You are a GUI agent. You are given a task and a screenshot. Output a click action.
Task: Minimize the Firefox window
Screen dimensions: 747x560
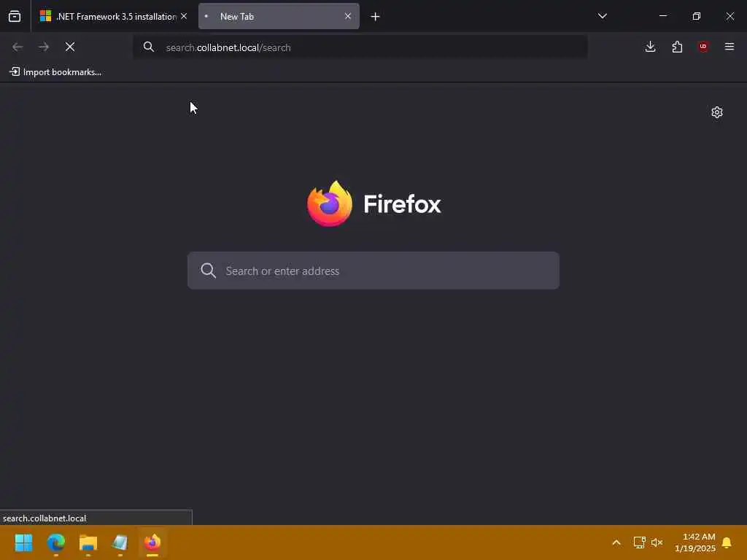(x=662, y=16)
